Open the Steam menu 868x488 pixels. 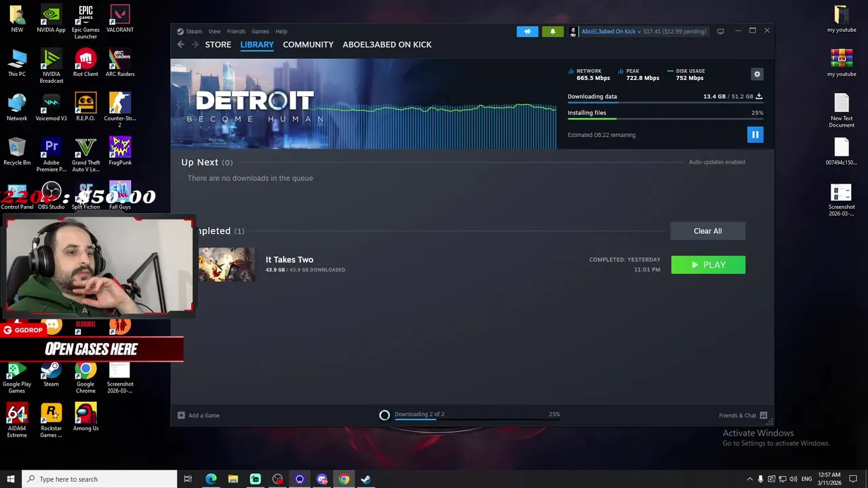(x=190, y=31)
